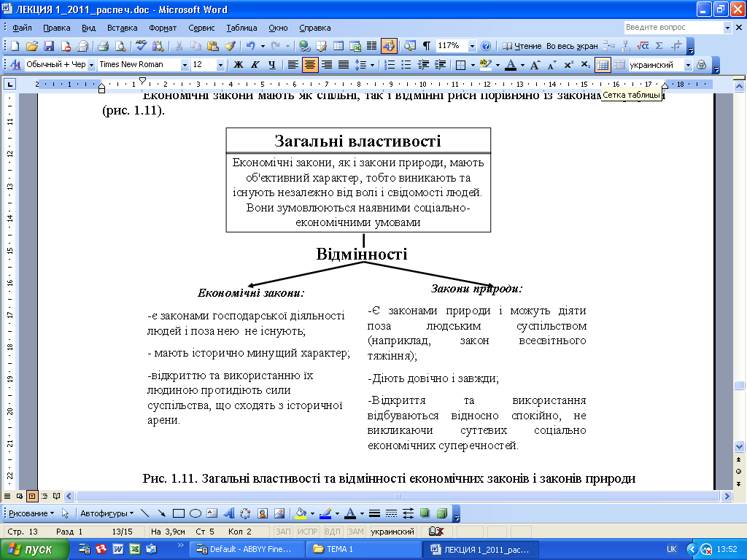
Task: Create a new blank document
Action: (x=15, y=46)
